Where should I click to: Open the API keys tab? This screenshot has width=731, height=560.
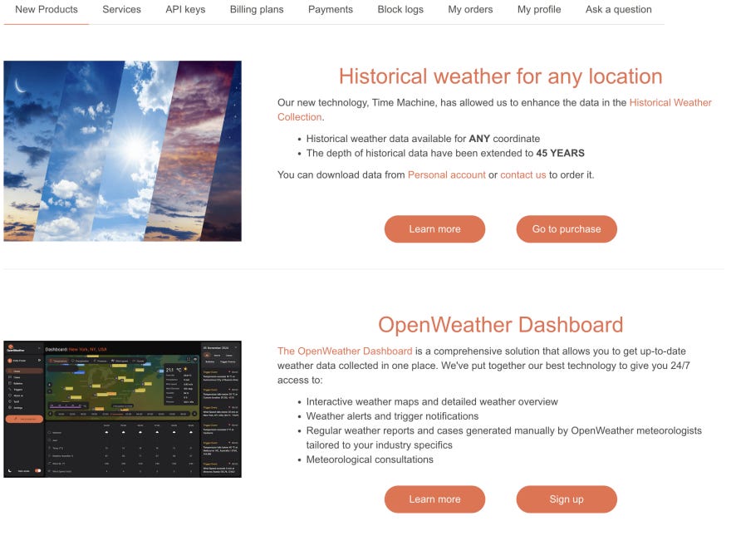(185, 9)
